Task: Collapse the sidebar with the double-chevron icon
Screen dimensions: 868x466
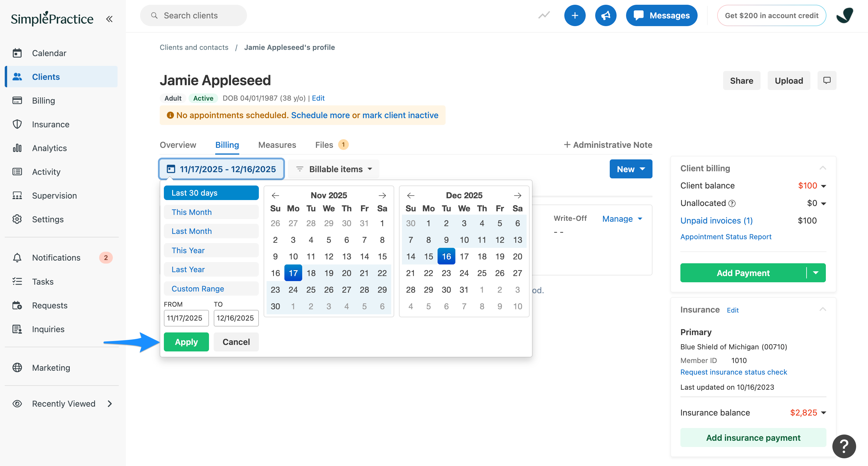Action: [109, 19]
